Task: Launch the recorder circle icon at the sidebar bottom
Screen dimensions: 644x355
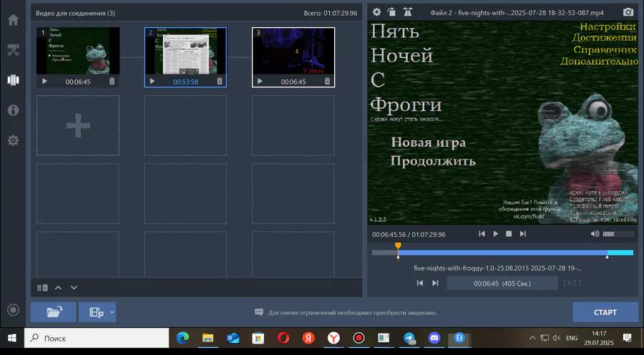Action: coord(13,310)
